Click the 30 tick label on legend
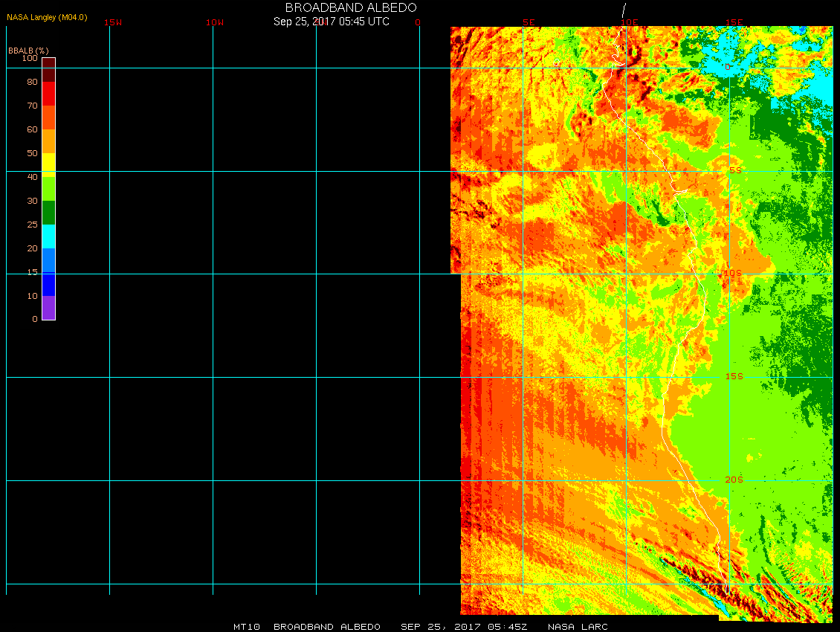Viewport: 840px width, 632px height. (33, 201)
